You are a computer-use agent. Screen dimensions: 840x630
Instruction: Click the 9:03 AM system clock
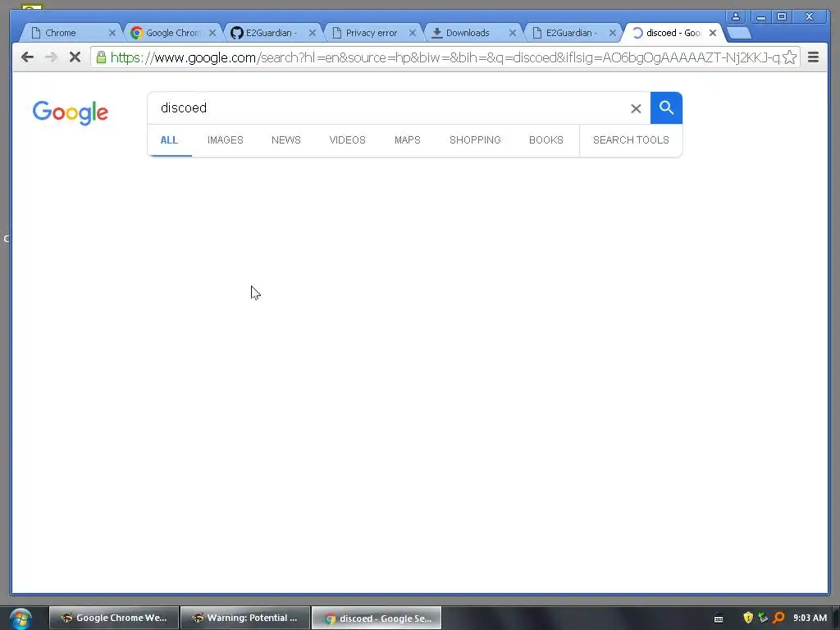(810, 618)
